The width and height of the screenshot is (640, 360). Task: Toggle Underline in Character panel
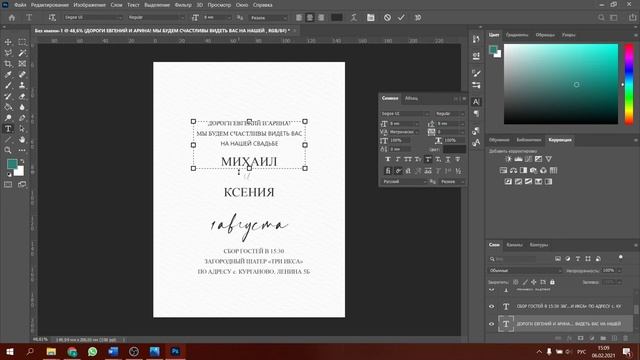(448, 159)
